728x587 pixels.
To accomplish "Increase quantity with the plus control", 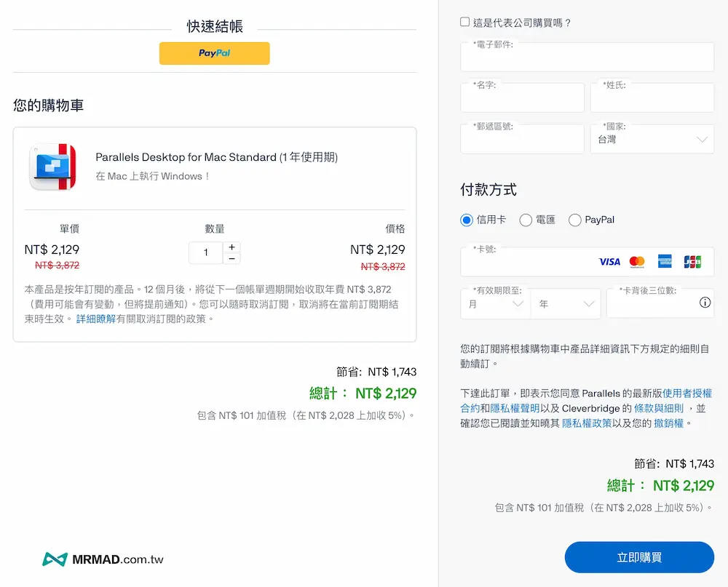I will (232, 247).
